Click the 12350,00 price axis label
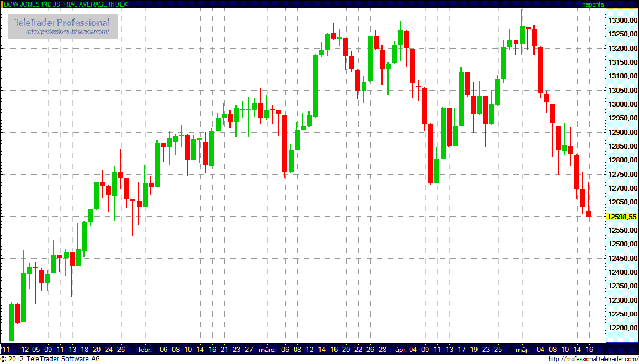The width and height of the screenshot is (639, 364). (622, 286)
